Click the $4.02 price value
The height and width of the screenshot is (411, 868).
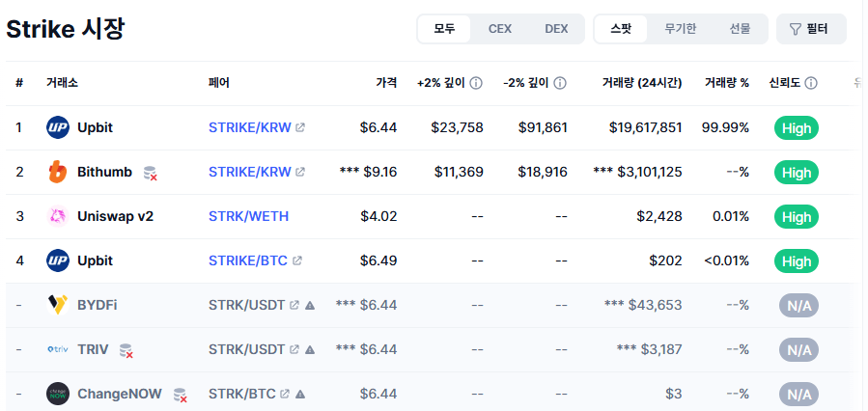click(379, 216)
